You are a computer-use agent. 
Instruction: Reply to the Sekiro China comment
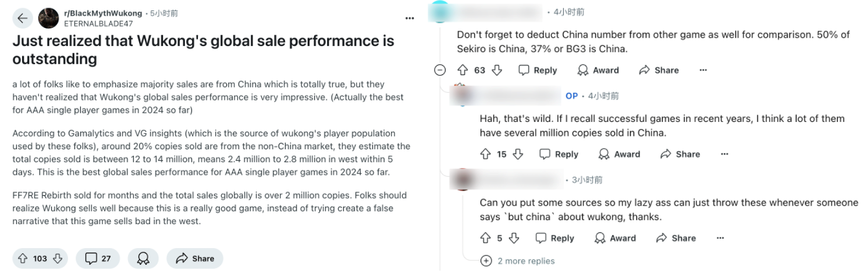tap(538, 70)
